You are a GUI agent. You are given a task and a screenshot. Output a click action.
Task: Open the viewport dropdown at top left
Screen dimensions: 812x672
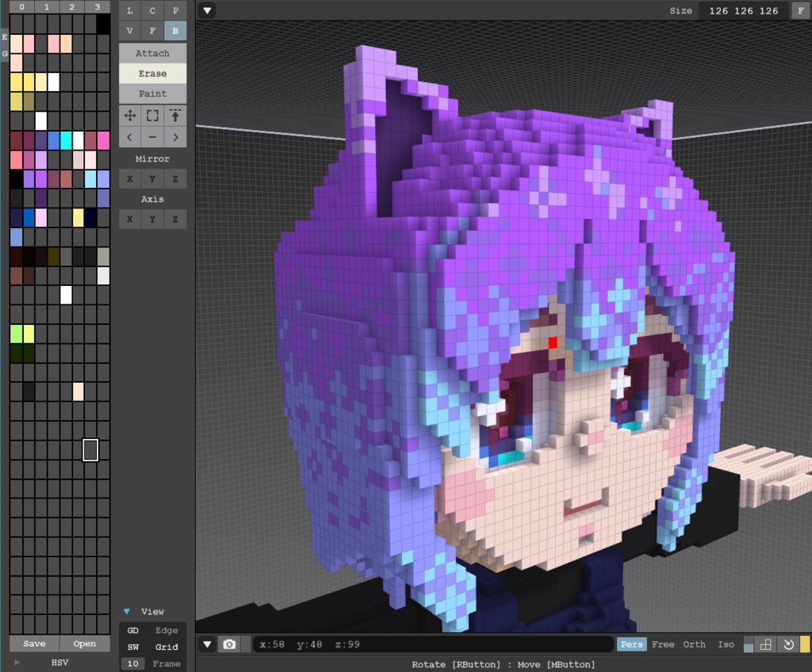point(208,10)
